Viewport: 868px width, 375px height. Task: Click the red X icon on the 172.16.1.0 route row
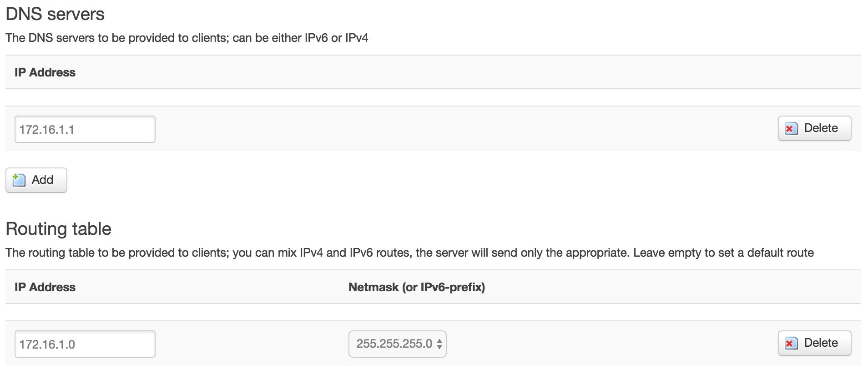(791, 344)
